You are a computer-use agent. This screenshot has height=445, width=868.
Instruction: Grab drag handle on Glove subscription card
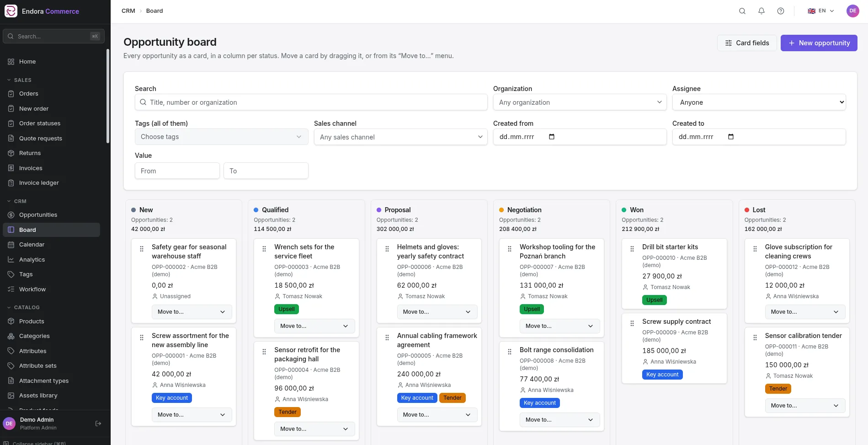pyautogui.click(x=755, y=249)
